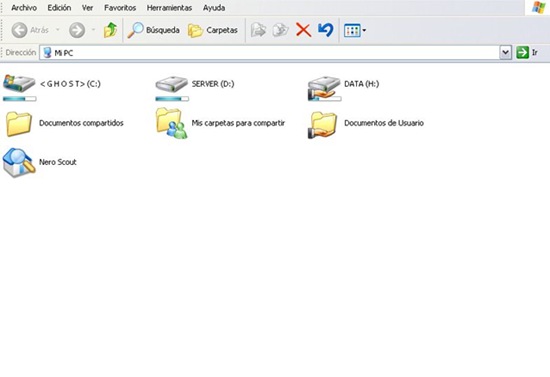Undo with the blue arrow icon

point(326,30)
